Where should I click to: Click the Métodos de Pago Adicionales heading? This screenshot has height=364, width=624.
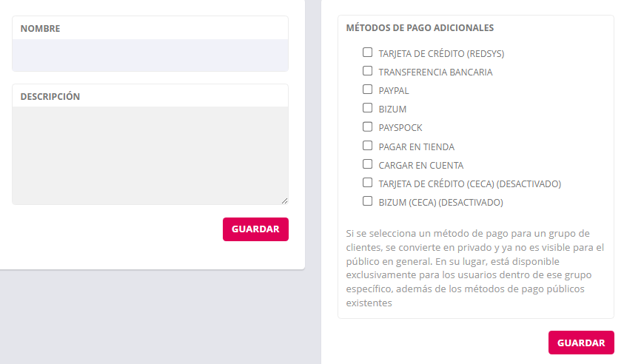point(420,28)
